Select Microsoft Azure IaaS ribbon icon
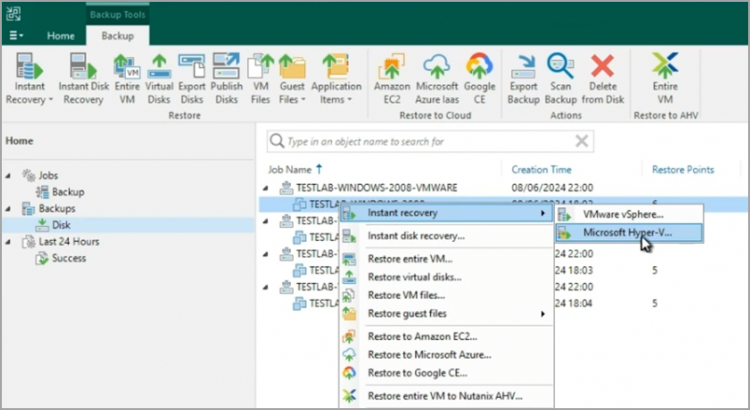750x410 pixels. click(437, 79)
